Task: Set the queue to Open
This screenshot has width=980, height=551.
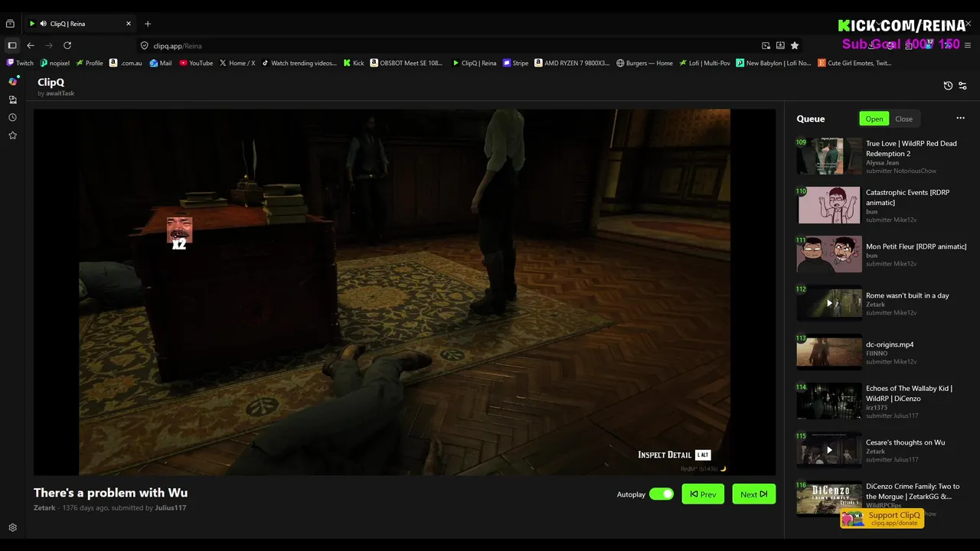Action: pos(874,119)
